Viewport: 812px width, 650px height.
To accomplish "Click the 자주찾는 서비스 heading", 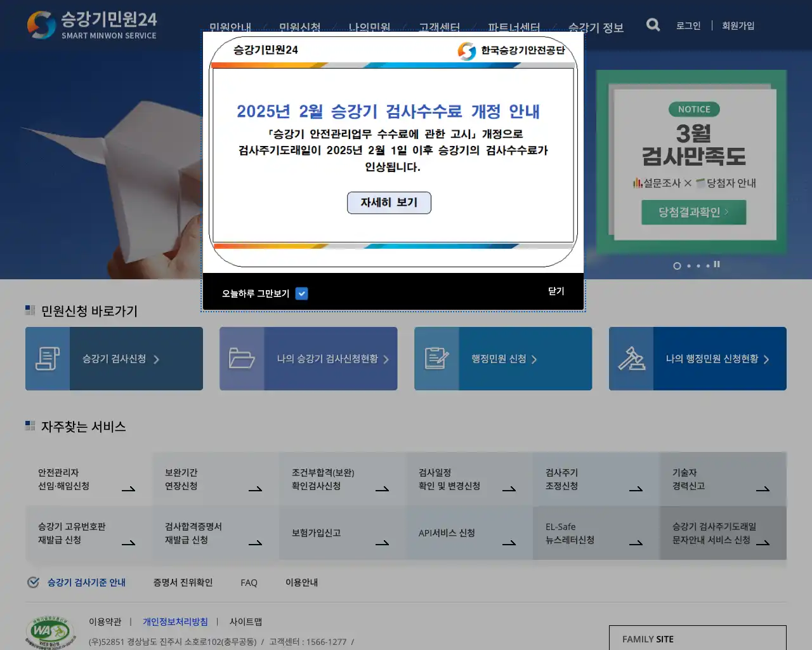I will click(83, 427).
